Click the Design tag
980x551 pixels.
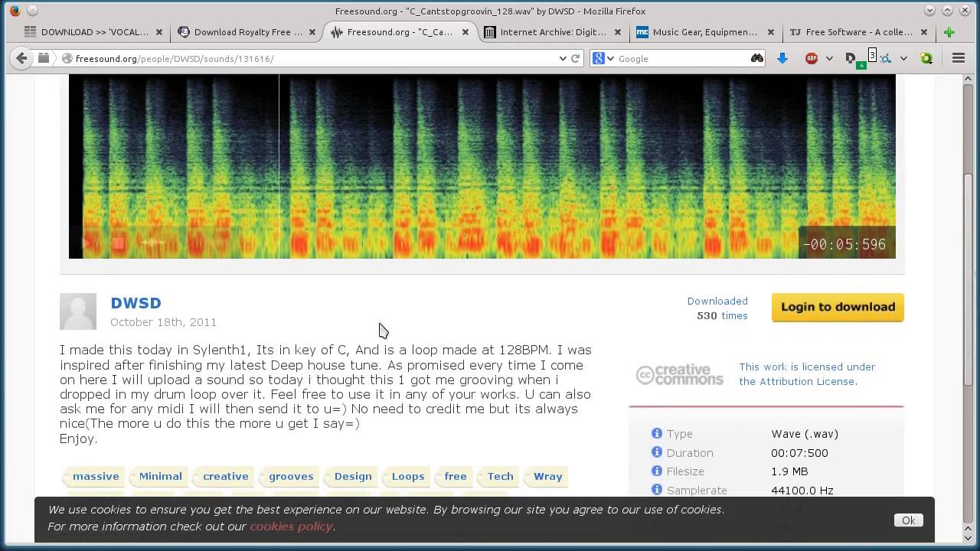pyautogui.click(x=352, y=476)
